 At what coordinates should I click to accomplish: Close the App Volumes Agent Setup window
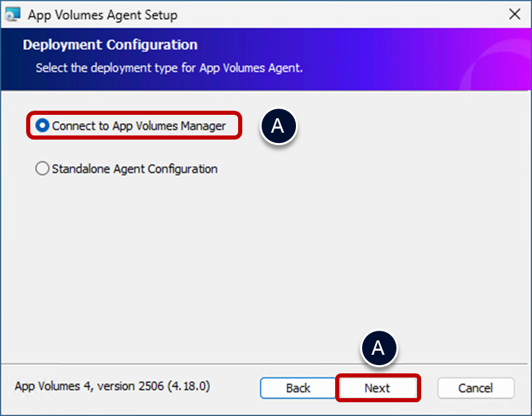(513, 14)
